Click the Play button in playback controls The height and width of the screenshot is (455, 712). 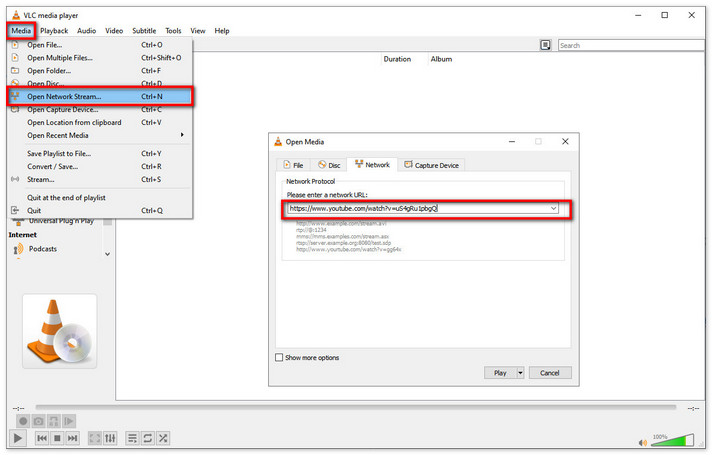click(x=17, y=438)
